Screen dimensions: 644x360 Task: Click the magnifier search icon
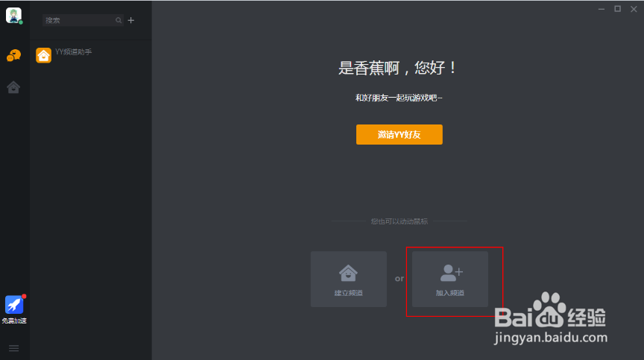tap(119, 20)
